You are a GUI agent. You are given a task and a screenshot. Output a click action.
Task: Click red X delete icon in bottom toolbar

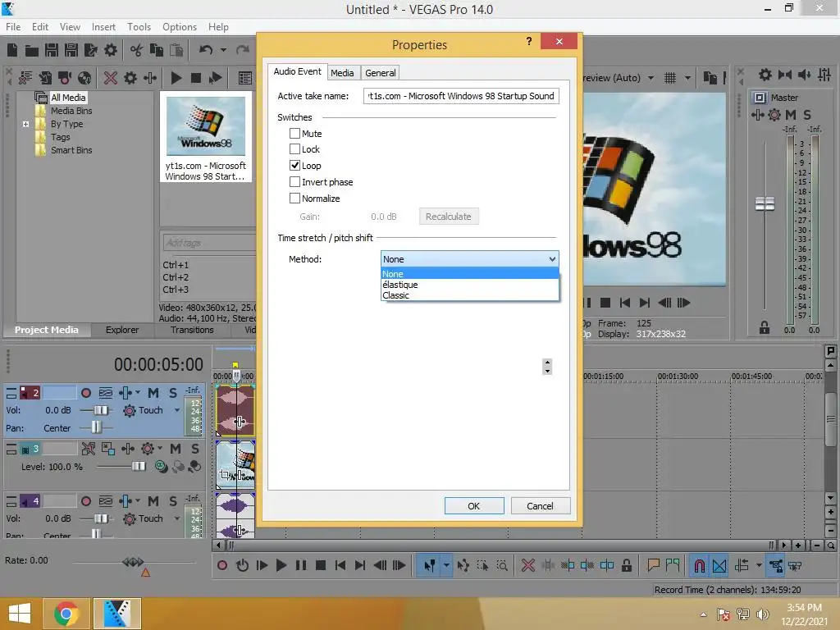coord(527,565)
